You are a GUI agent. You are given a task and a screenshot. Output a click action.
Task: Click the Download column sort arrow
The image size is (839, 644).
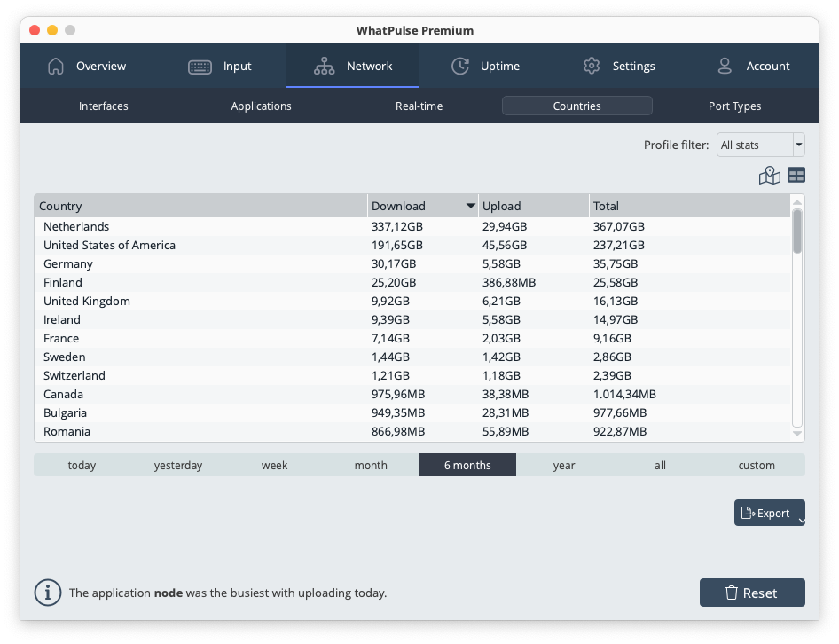470,206
